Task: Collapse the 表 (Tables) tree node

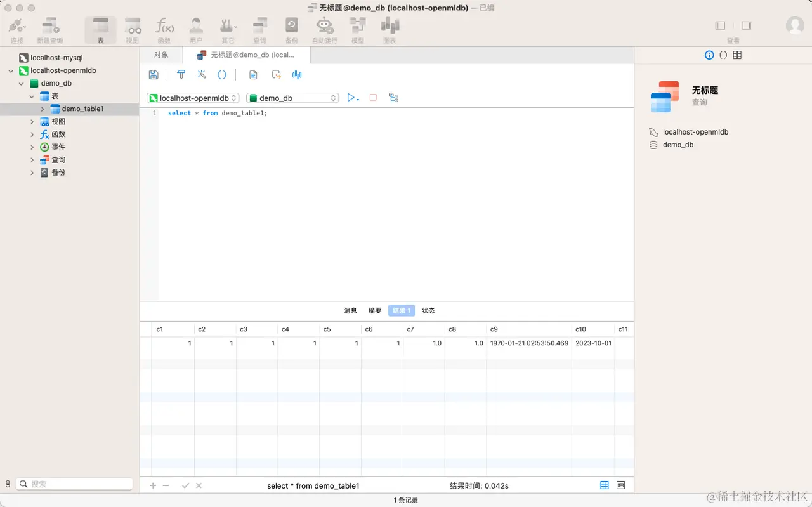Action: pyautogui.click(x=32, y=96)
